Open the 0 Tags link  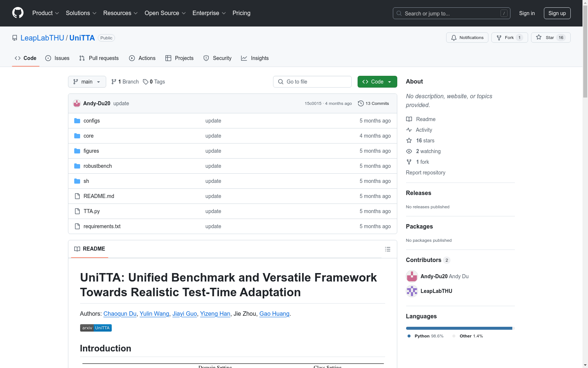[x=154, y=82]
